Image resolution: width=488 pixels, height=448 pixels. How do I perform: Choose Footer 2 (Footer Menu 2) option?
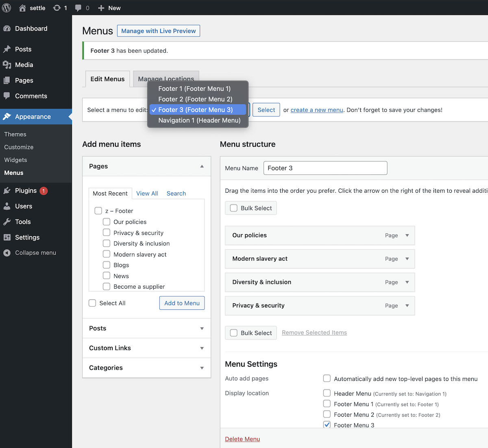click(198, 99)
